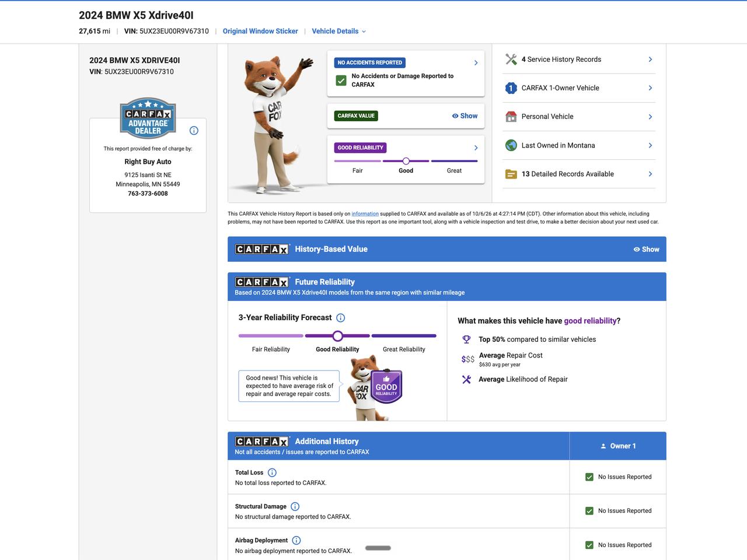Click the Last Owned in Montana globe icon

click(x=511, y=145)
